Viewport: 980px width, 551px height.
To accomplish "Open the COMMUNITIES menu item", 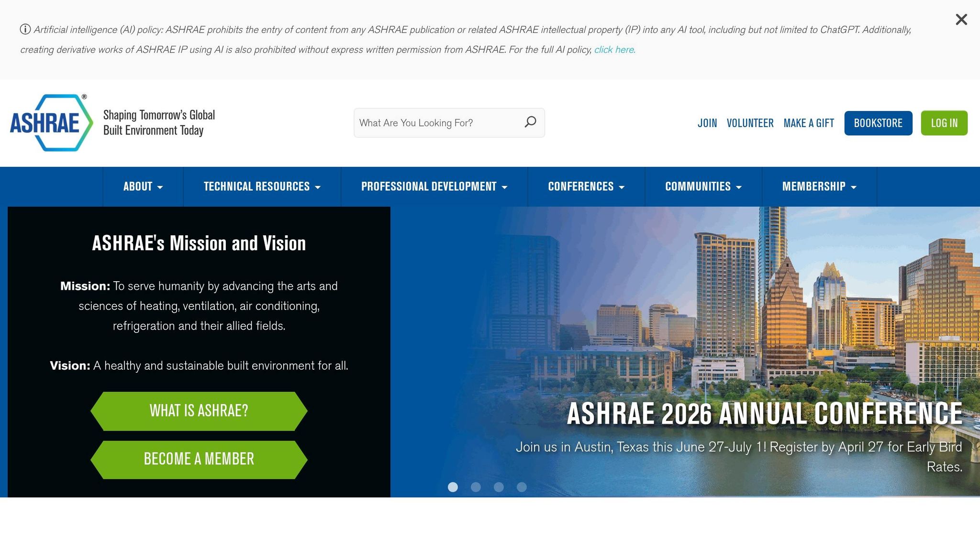I will (x=702, y=187).
